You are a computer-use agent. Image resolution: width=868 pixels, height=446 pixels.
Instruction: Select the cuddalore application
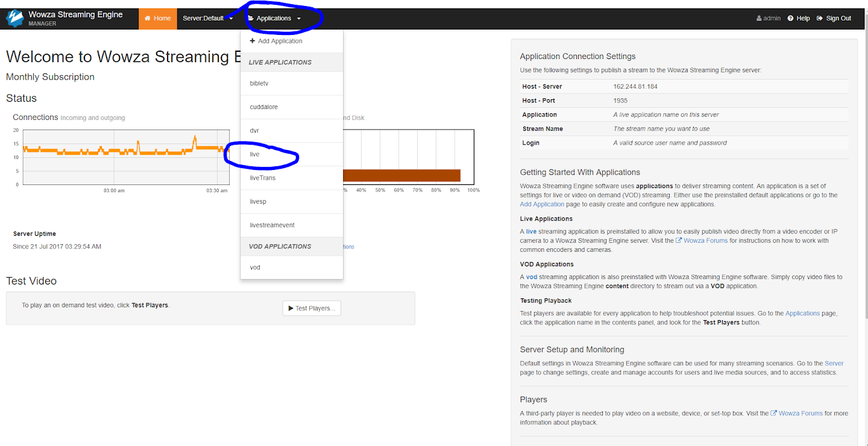(x=292, y=107)
